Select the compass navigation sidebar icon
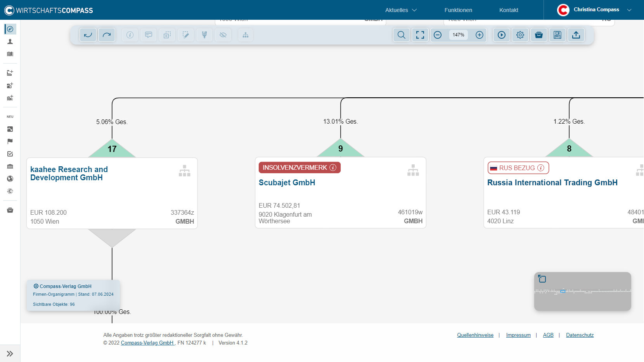Screen dimensions: 644x362 [10, 29]
